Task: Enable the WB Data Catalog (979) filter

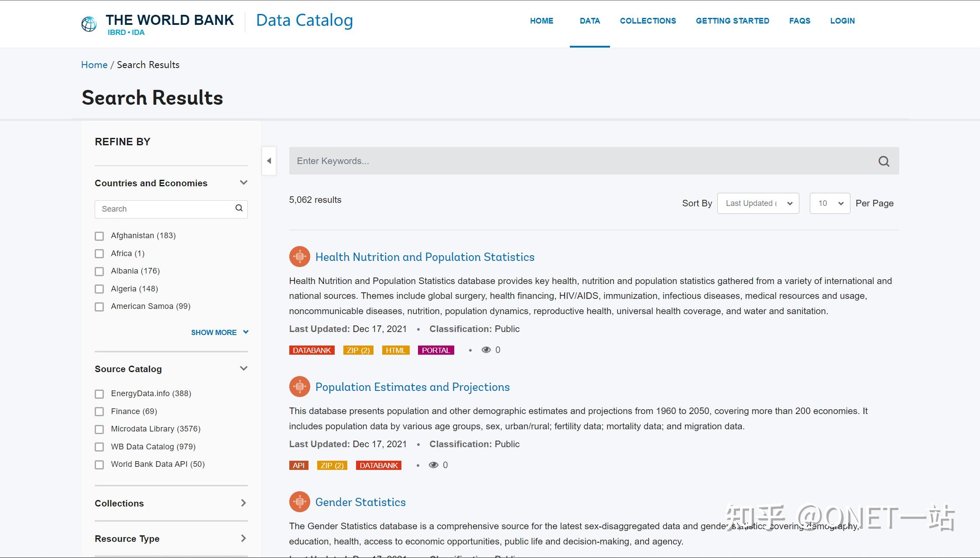Action: click(x=99, y=447)
